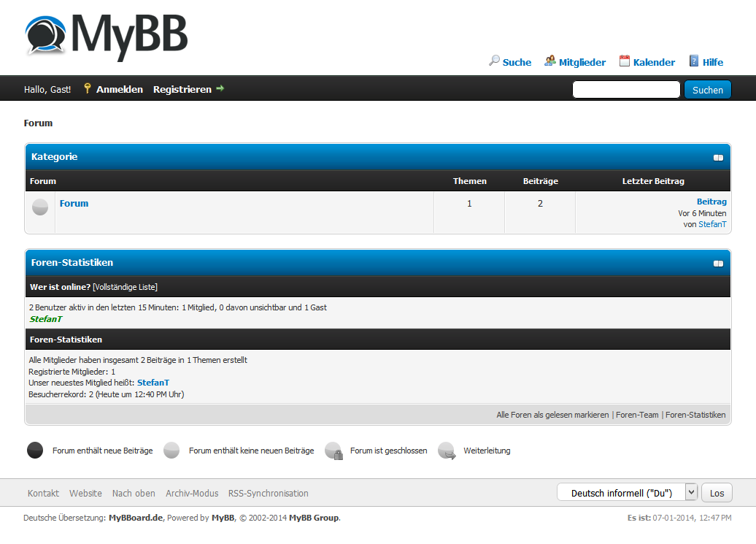Open the Forum link in the category table
756x544 pixels.
pyautogui.click(x=74, y=204)
